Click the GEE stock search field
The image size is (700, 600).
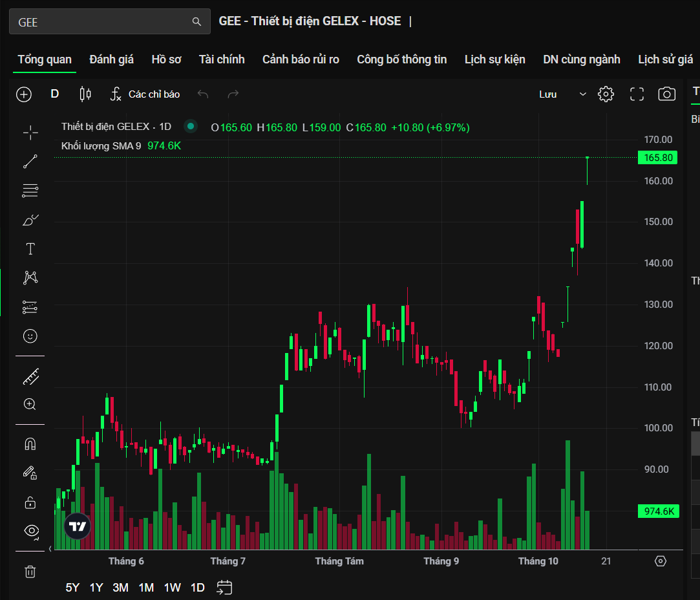[103, 22]
